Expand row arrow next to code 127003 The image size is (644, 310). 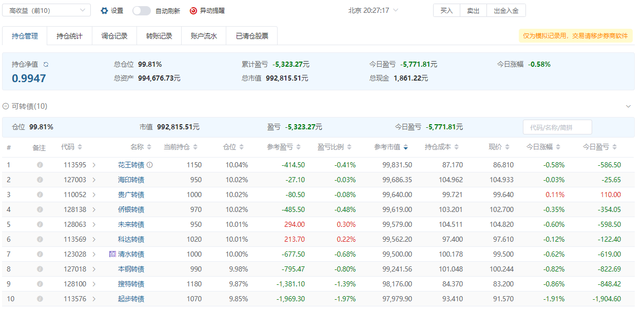point(94,180)
